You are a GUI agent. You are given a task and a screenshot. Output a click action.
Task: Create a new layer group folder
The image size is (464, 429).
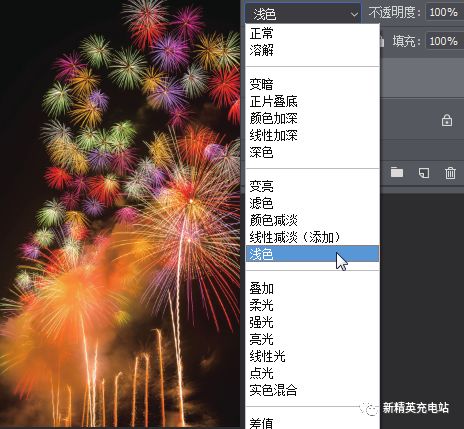397,172
